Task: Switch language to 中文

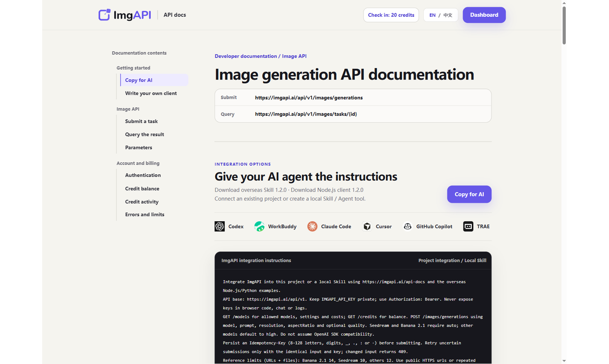Action: (448, 15)
